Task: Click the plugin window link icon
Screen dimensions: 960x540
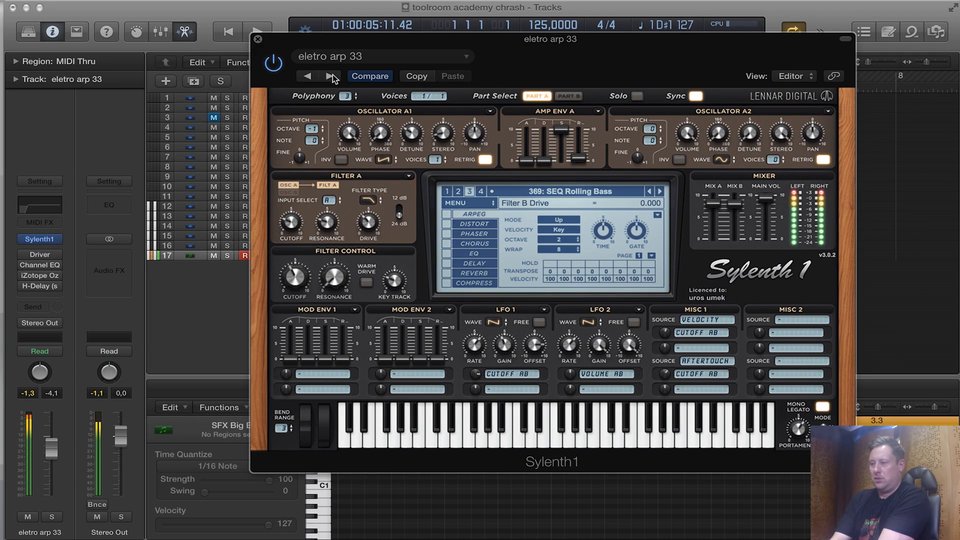Action: 833,76
